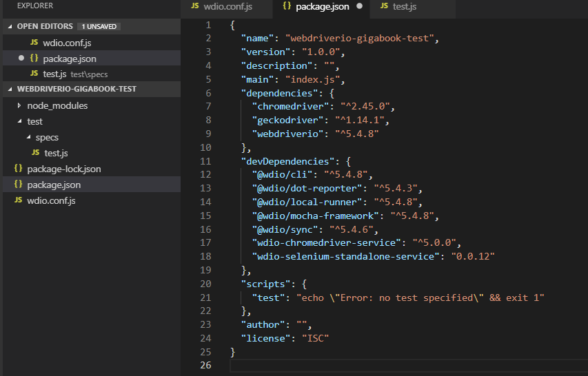
Task: Open test.js under specs folder
Action: point(92,153)
